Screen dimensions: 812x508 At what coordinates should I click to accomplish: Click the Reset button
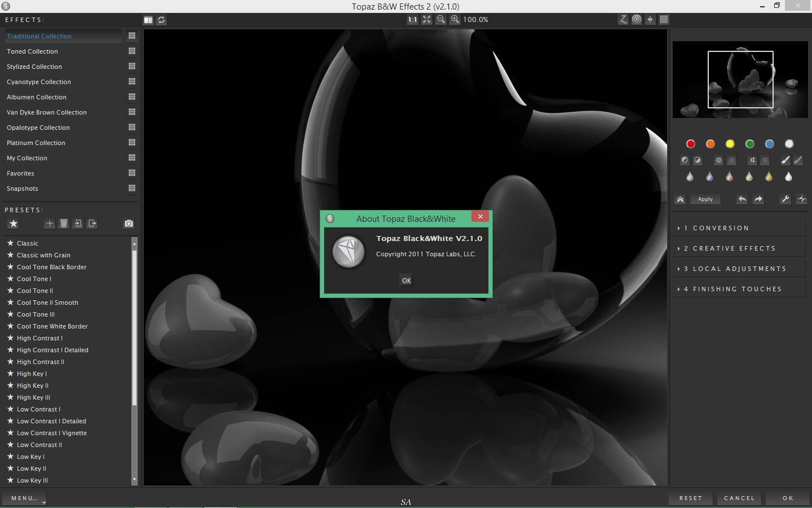(691, 498)
